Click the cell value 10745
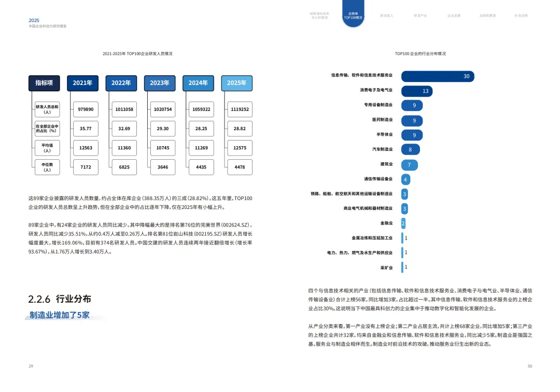 [x=163, y=148]
